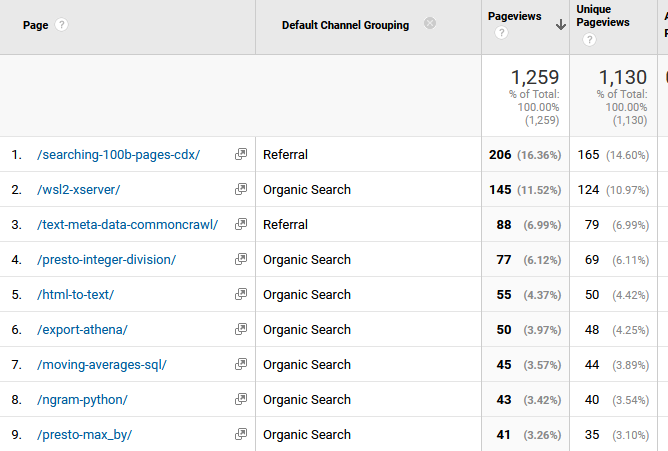
Task: Click the Pageviews help question mark icon
Action: tap(501, 34)
